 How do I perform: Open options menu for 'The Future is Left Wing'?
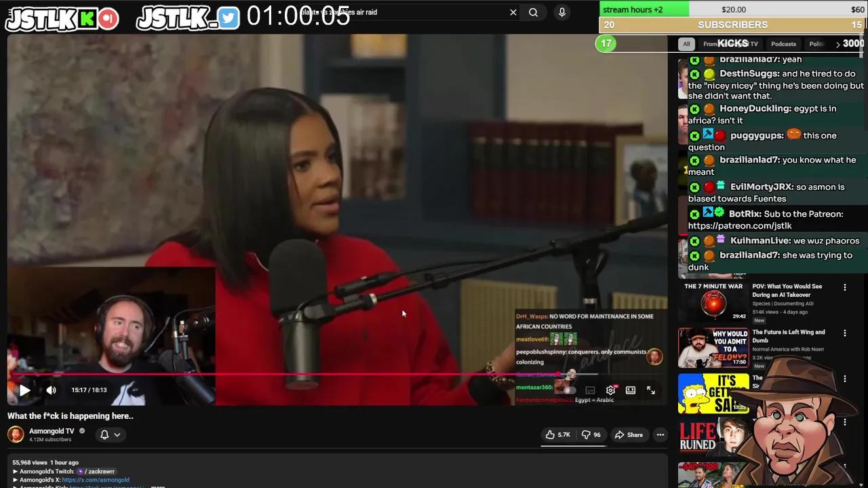tap(845, 333)
